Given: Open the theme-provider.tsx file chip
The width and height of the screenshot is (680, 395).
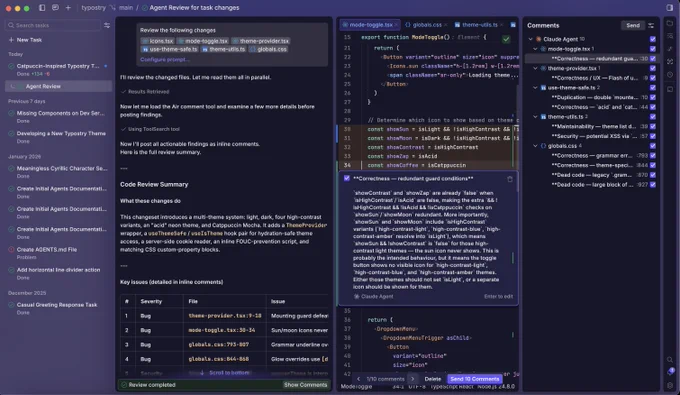Looking at the screenshot, I should tap(260, 41).
